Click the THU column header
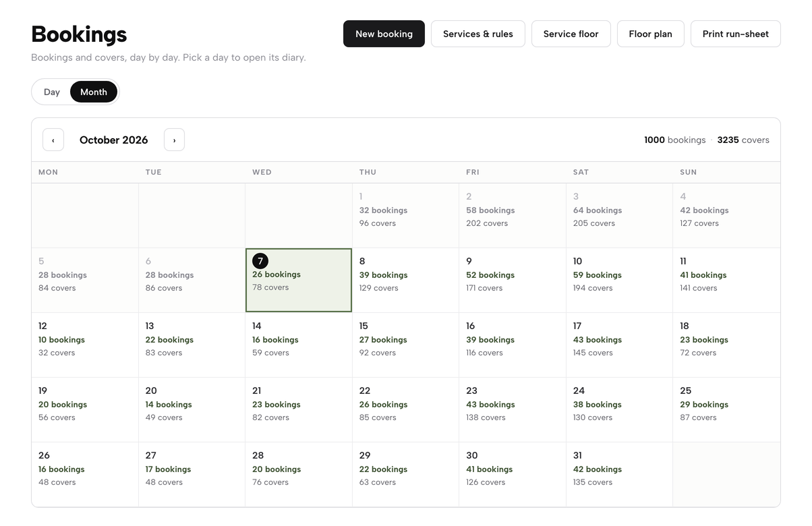 coord(368,173)
